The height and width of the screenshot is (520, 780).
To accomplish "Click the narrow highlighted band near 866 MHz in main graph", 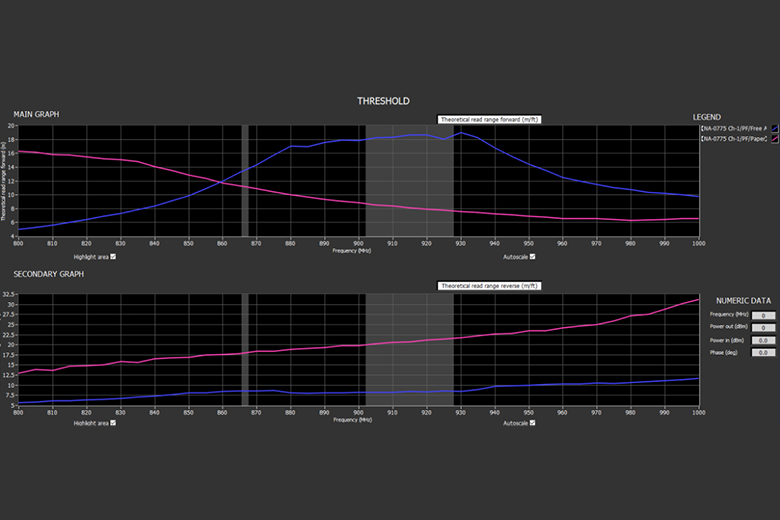I will click(245, 181).
